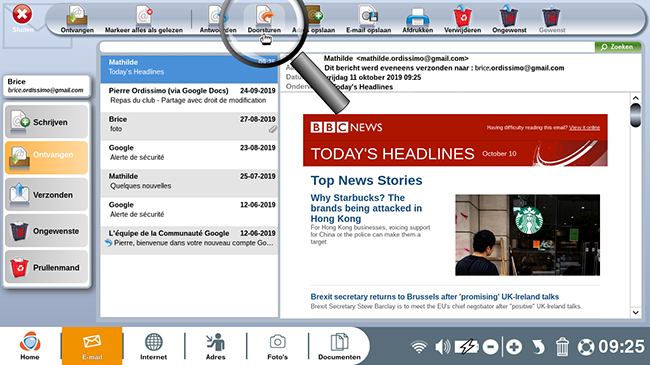Image resolution: width=650 pixels, height=365 pixels.
Task: Click the 09:25 clock
Action: click(x=621, y=347)
